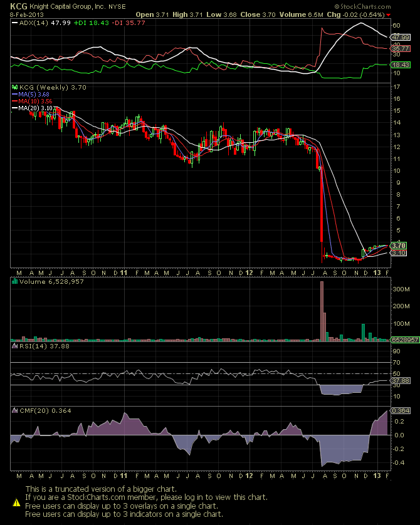Click the 'up to 3 overlays' notice line
The width and height of the screenshot is (420, 525).
[x=122, y=506]
